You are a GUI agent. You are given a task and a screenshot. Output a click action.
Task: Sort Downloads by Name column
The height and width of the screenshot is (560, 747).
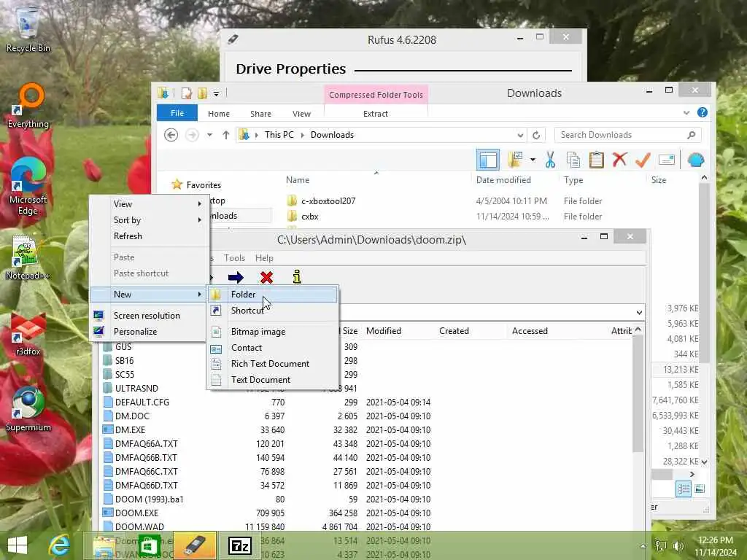point(298,180)
